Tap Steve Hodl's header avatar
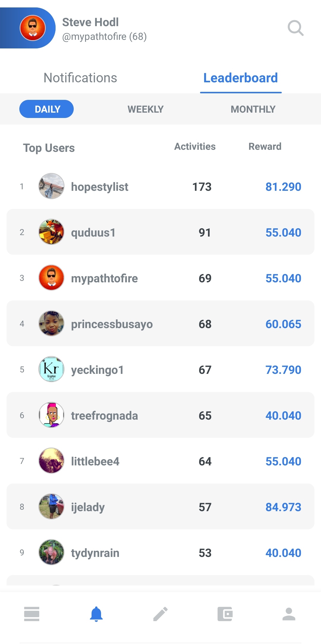The width and height of the screenshot is (321, 644). (33, 28)
